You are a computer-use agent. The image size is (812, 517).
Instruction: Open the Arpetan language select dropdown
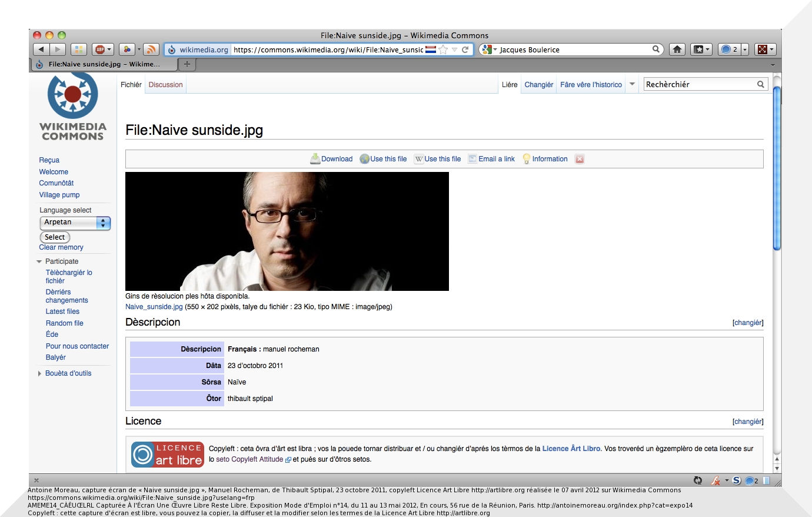pyautogui.click(x=75, y=223)
